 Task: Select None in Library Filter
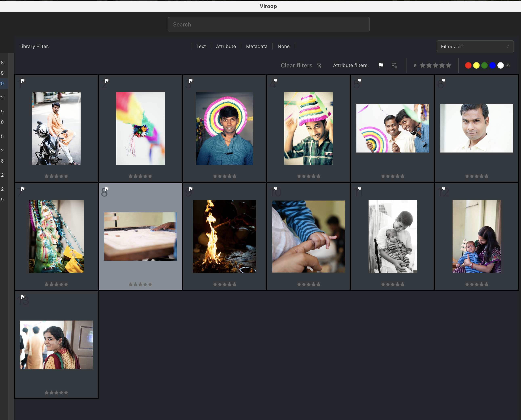coord(283,46)
